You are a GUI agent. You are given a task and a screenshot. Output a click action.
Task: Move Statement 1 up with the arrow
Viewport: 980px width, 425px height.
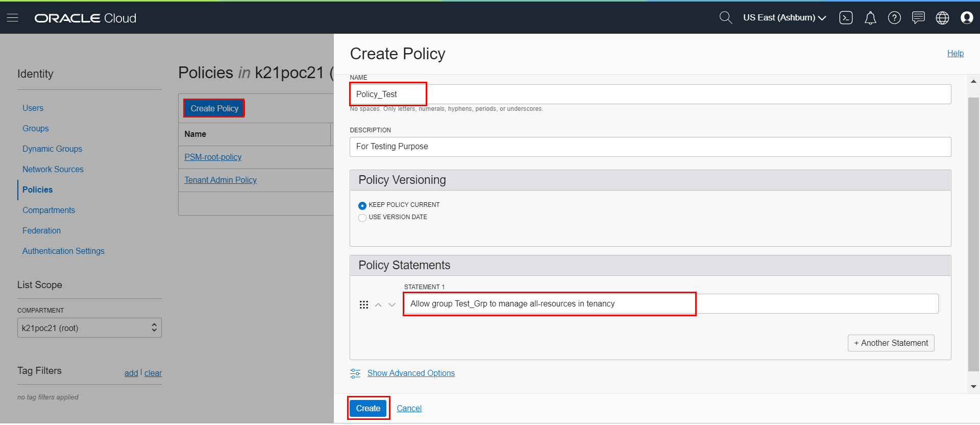click(x=378, y=305)
